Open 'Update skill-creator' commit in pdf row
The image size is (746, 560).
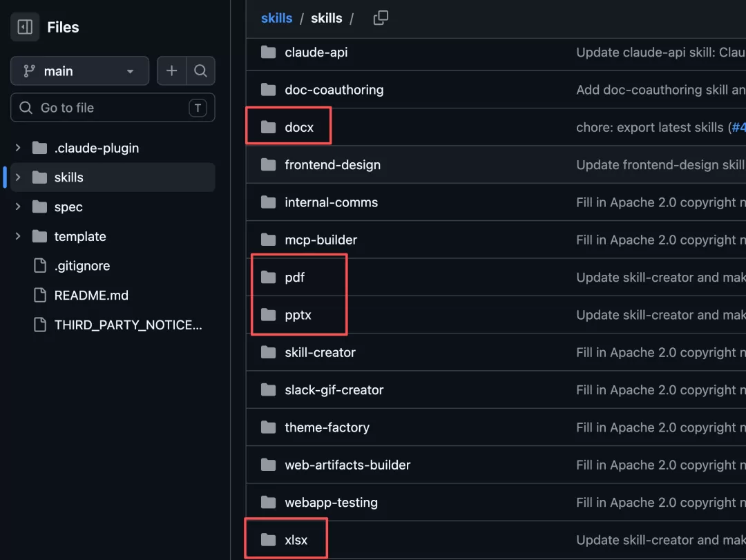(661, 278)
